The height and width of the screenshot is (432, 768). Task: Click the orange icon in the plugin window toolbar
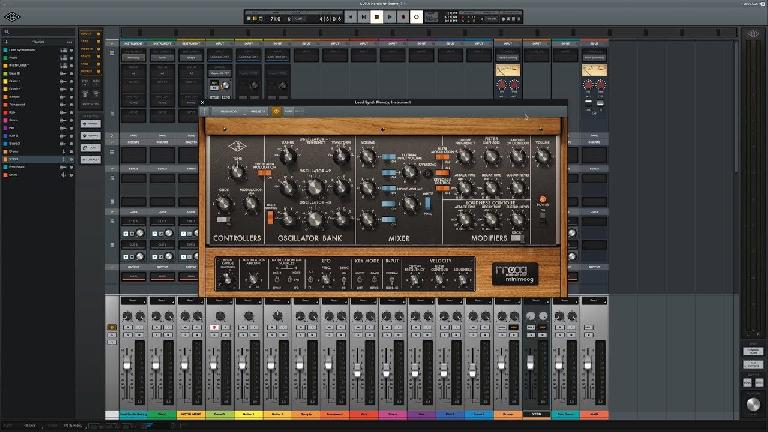point(276,112)
